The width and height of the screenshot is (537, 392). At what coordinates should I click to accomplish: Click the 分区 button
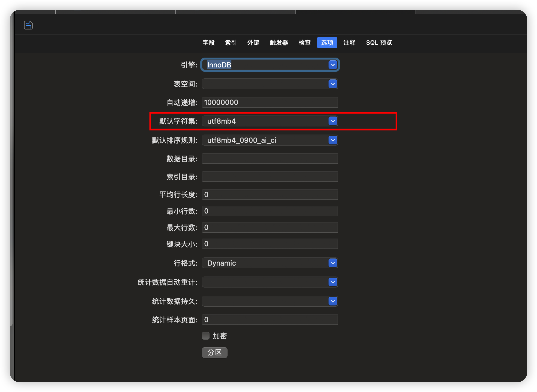pyautogui.click(x=214, y=352)
